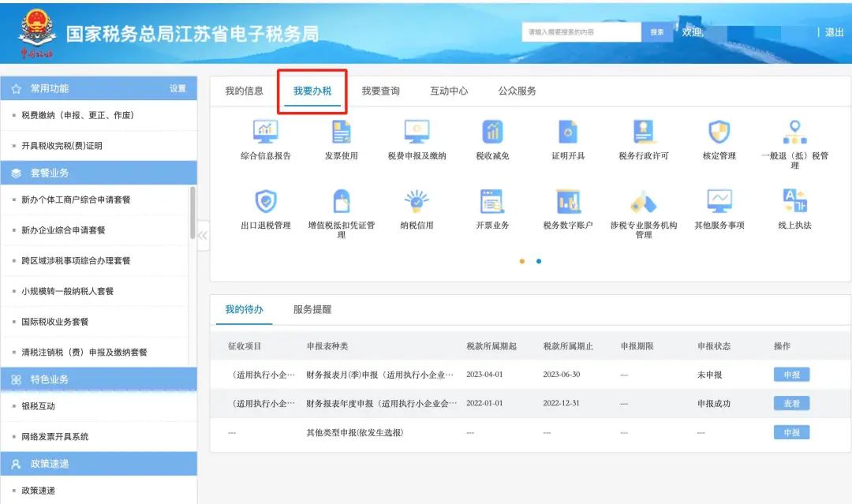Click the 未申报 status cell
Viewport: 852px width, 504px height.
[710, 375]
